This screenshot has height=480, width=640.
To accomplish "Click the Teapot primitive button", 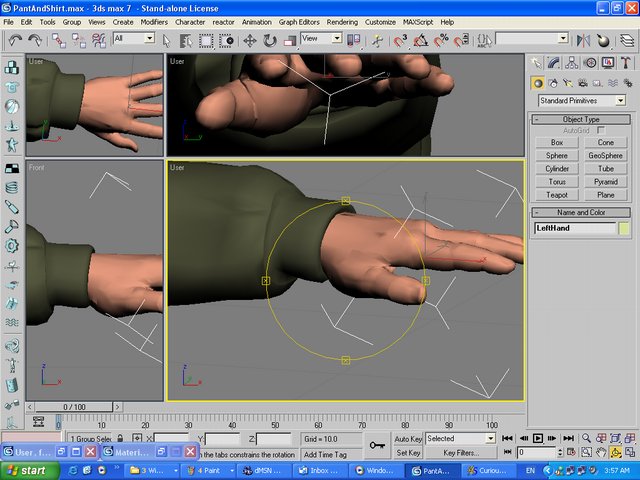I will pyautogui.click(x=557, y=195).
